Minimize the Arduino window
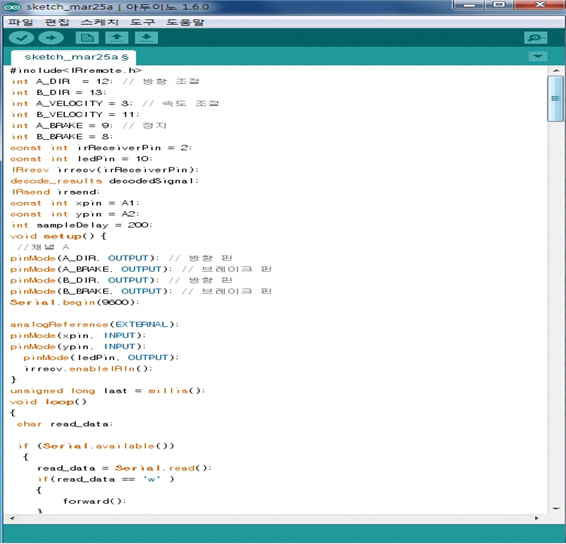Screen dimensions: 566x544 (x=469, y=5)
